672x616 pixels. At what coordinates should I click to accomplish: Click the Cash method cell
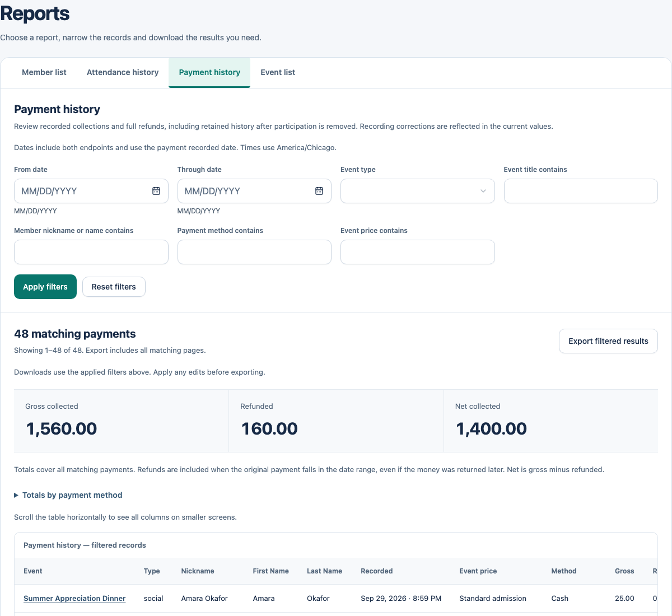[x=560, y=598]
